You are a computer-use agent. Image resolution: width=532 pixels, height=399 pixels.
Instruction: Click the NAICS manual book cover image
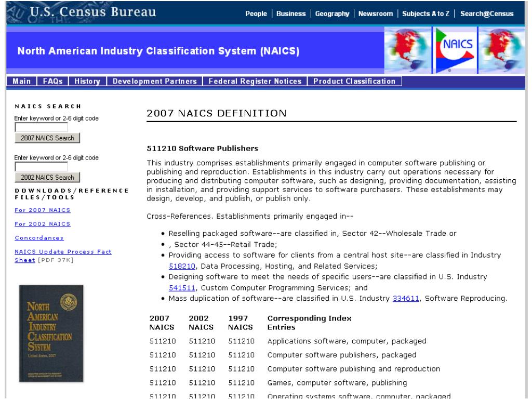coord(51,333)
